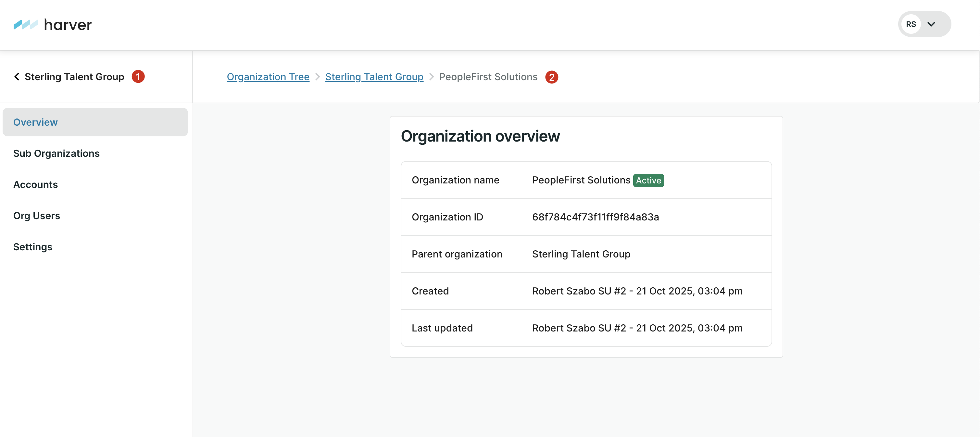Click the RS user avatar

pyautogui.click(x=911, y=24)
